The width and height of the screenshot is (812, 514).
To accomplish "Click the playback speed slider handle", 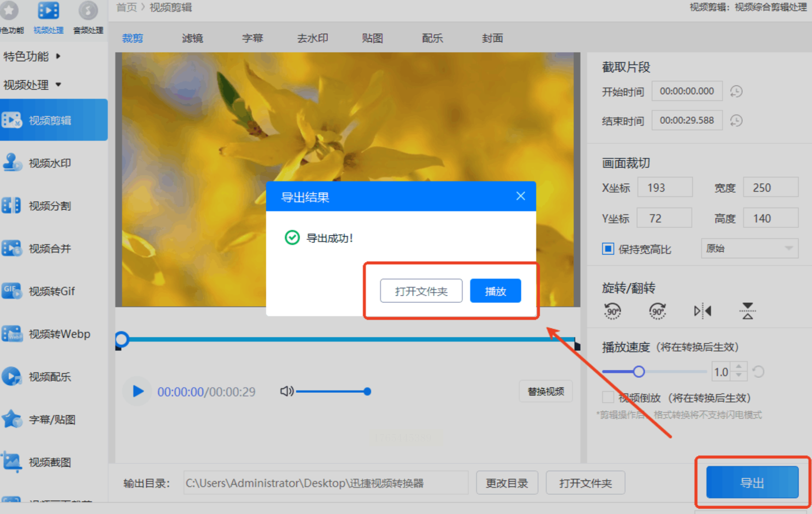I will pos(639,372).
